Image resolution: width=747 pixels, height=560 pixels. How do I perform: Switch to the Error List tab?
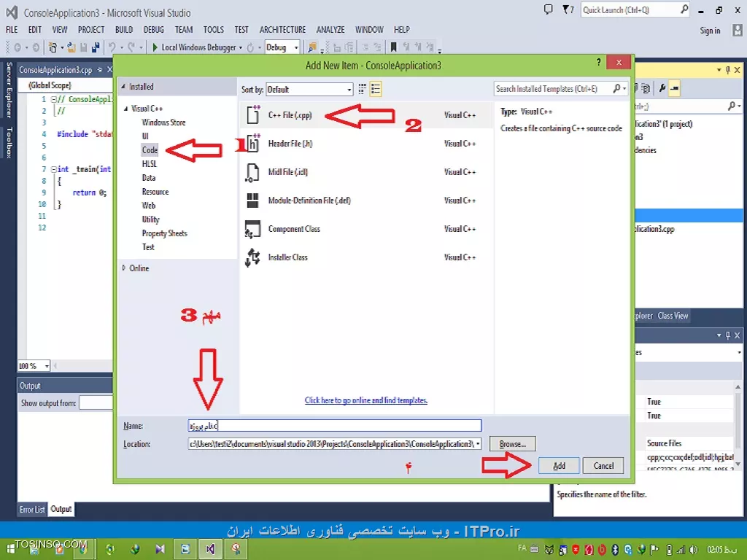[x=32, y=509]
